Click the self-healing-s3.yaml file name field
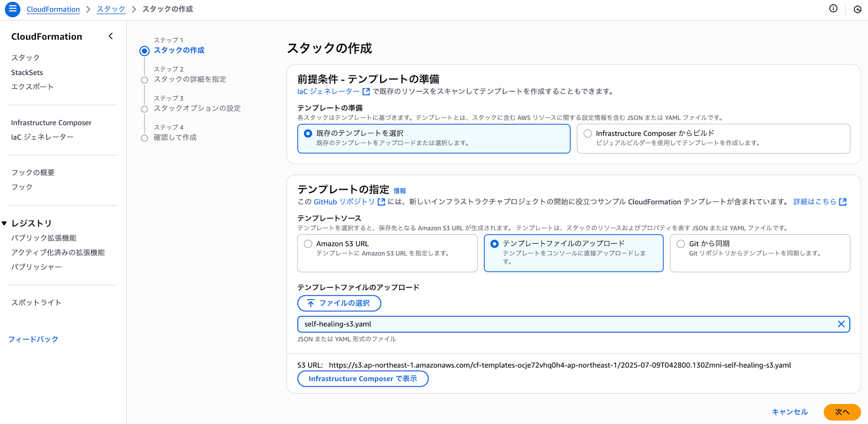The height and width of the screenshot is (424, 868). click(573, 324)
